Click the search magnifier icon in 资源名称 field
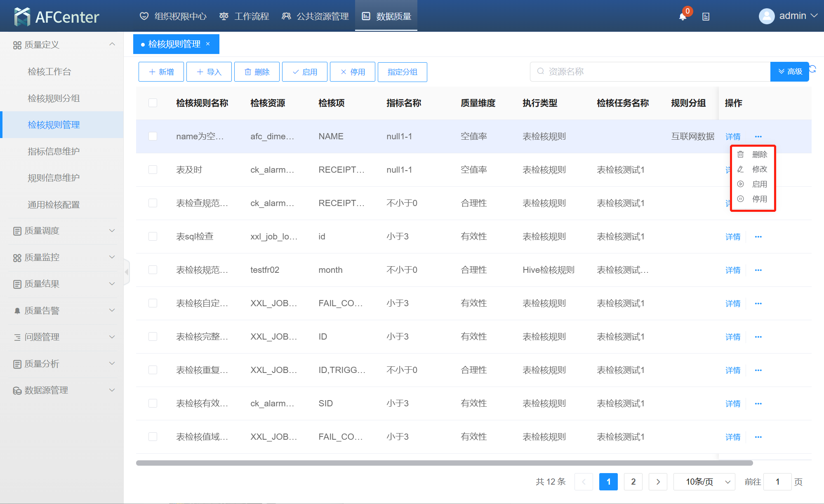The width and height of the screenshot is (824, 504). click(x=540, y=71)
